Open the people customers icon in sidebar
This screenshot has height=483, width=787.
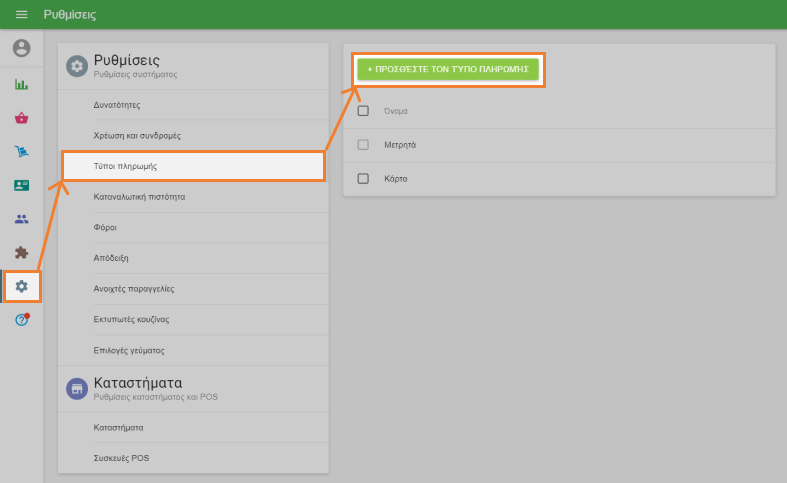point(21,219)
